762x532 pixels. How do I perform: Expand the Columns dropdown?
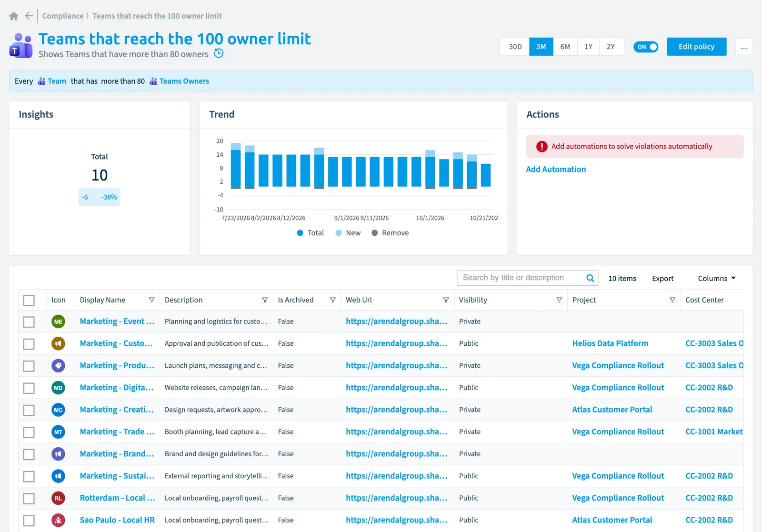(x=717, y=278)
